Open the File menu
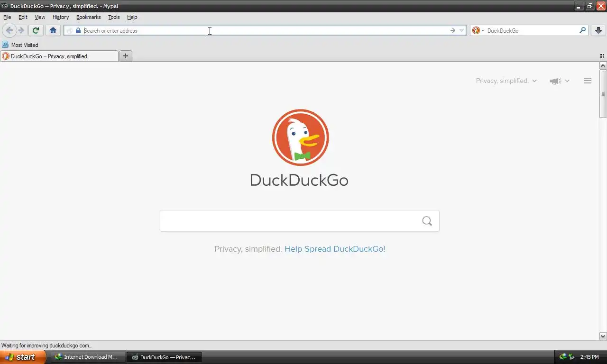The width and height of the screenshot is (607, 364). tap(7, 17)
